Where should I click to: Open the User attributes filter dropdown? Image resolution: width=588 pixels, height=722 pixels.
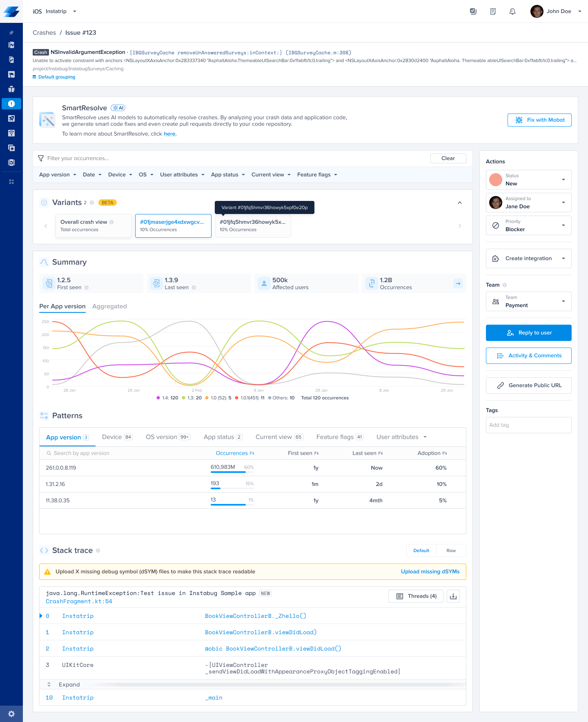[182, 175]
